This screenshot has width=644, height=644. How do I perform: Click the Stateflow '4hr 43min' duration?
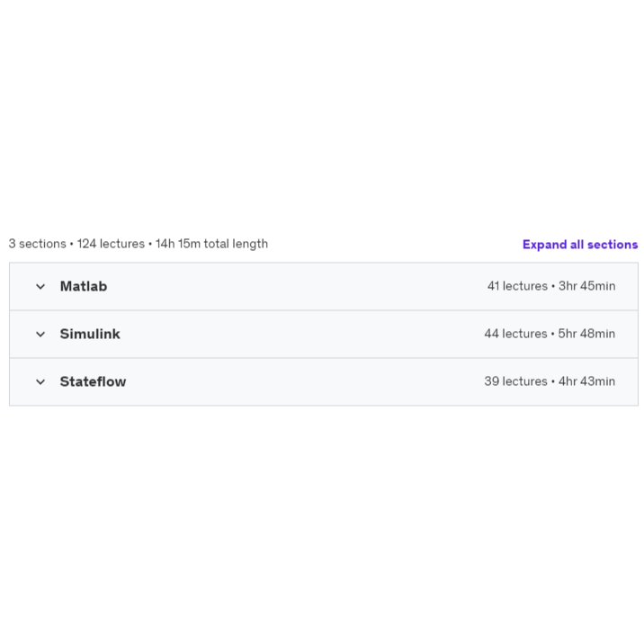click(x=586, y=382)
